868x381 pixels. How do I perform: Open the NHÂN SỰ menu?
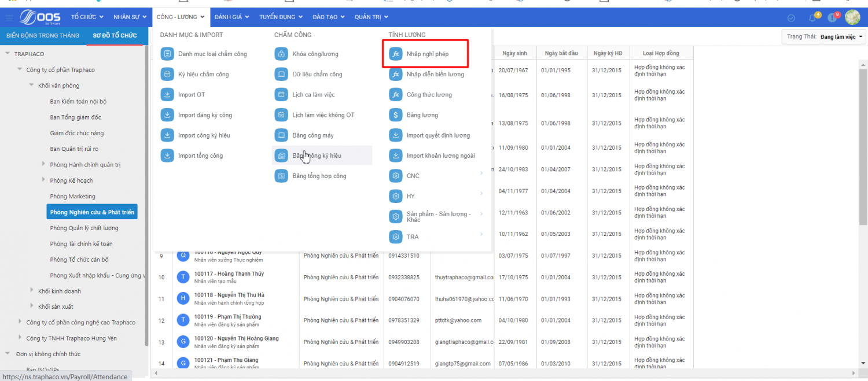tap(130, 17)
